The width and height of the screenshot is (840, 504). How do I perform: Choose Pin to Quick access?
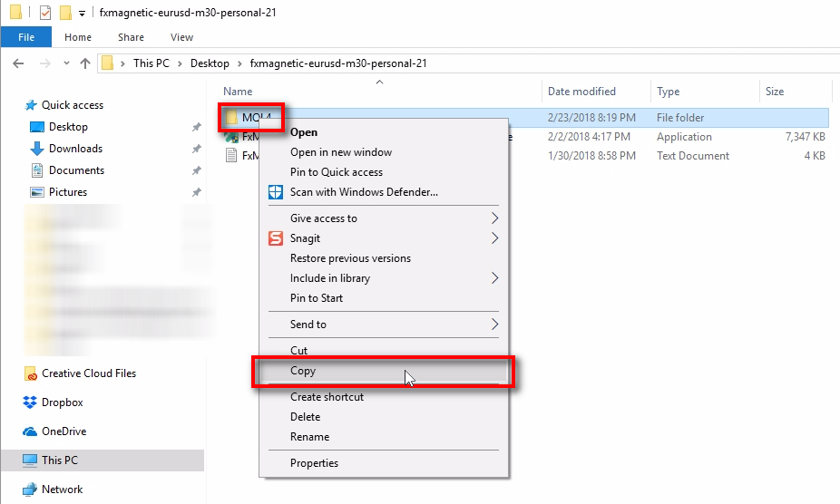[384, 172]
